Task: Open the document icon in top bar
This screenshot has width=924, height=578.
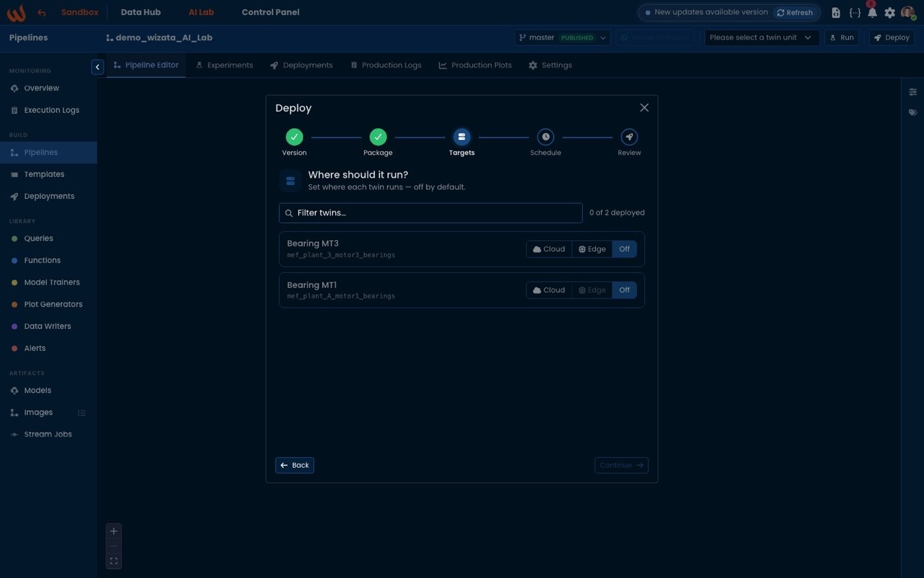Action: [x=836, y=13]
